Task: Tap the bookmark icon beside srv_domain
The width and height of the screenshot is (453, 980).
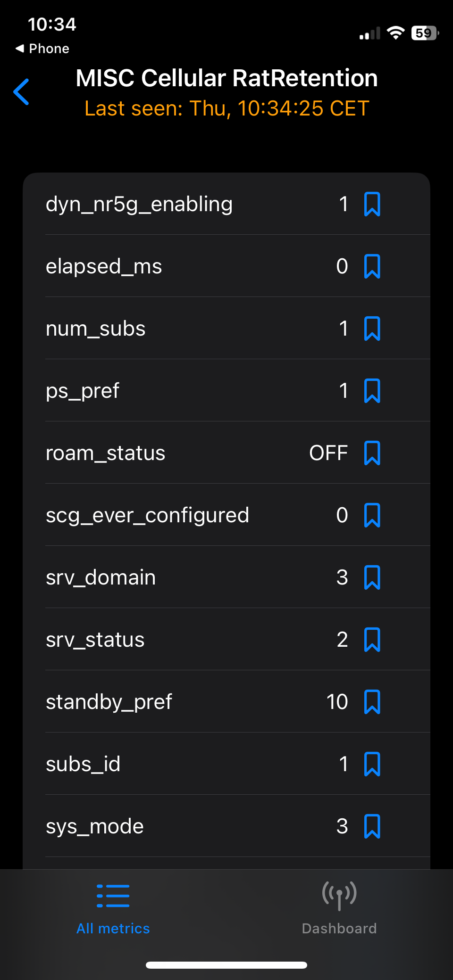Action: [372, 577]
